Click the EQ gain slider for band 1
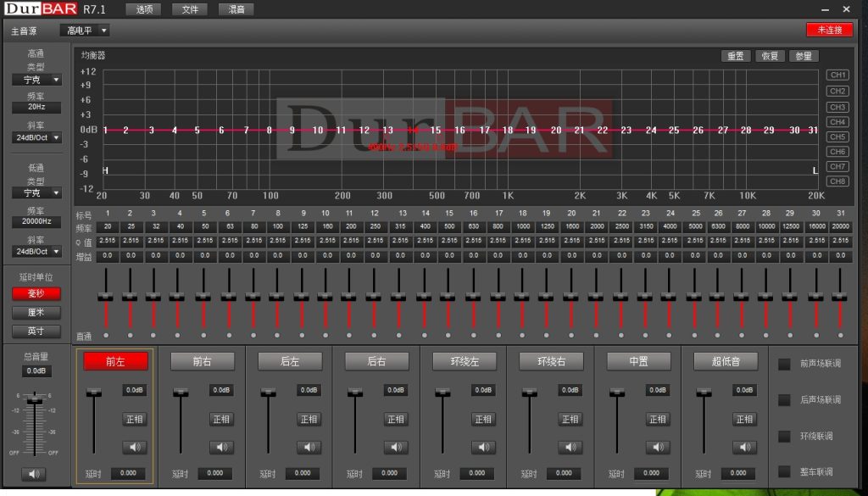The height and width of the screenshot is (496, 868). coord(106,298)
